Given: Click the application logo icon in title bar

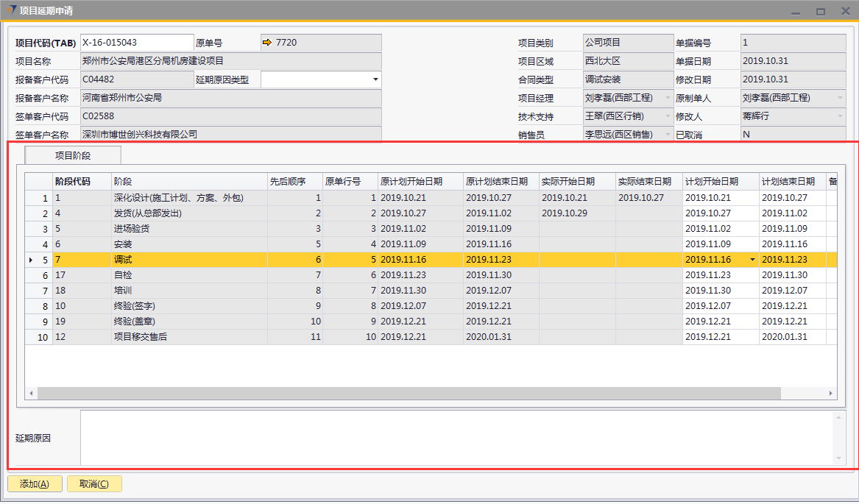Looking at the screenshot, I should tap(10, 10).
